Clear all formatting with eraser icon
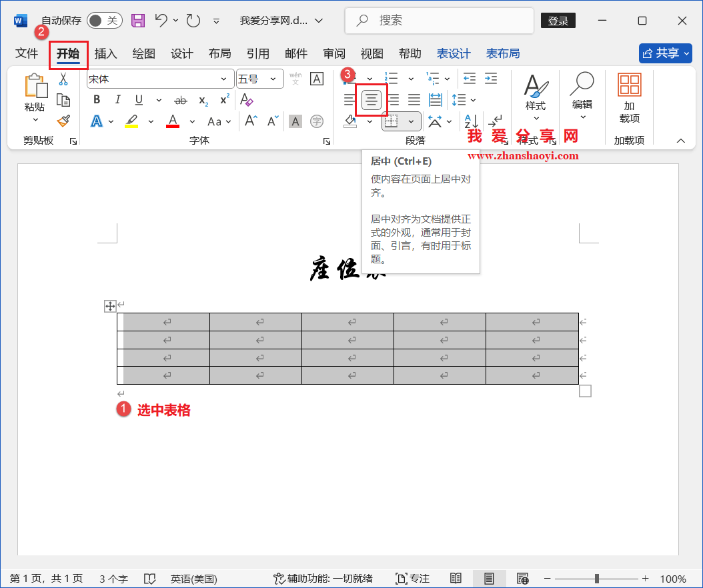 247,99
